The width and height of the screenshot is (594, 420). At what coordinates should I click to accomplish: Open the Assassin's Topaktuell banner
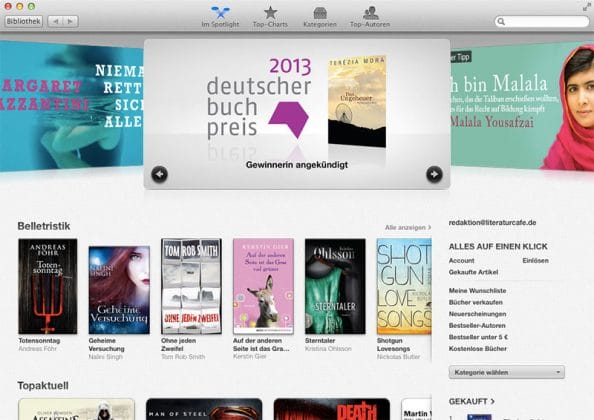click(76, 409)
